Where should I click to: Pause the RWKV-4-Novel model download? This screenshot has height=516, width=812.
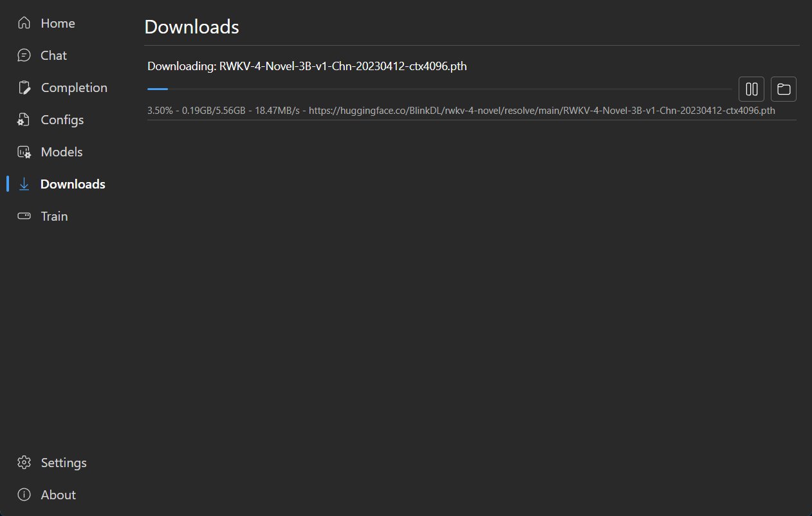[751, 89]
